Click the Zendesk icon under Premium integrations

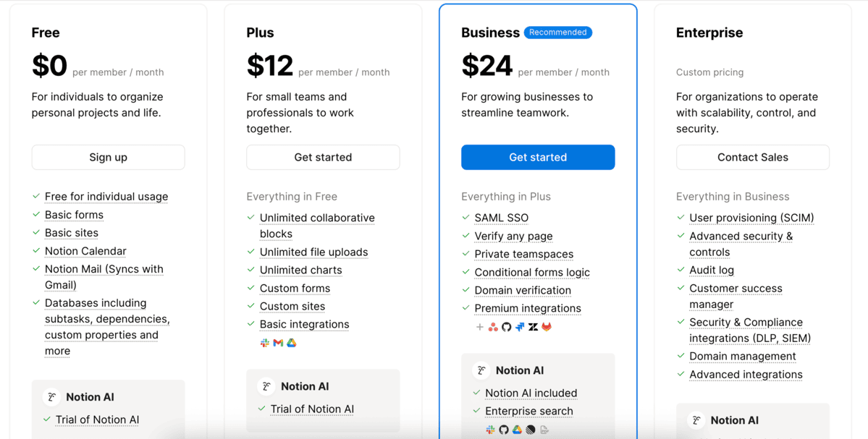coord(533,327)
